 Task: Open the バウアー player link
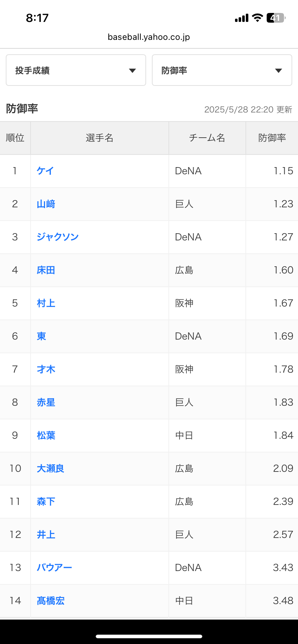(x=54, y=567)
